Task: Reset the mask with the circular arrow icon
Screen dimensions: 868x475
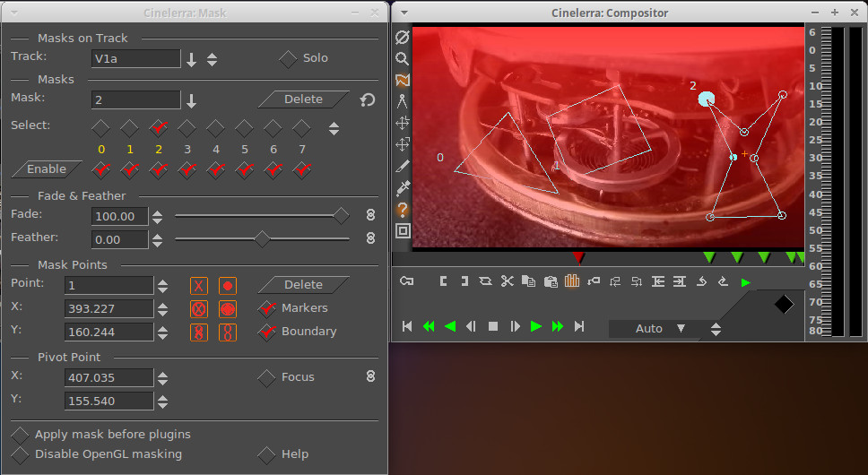Action: [367, 99]
